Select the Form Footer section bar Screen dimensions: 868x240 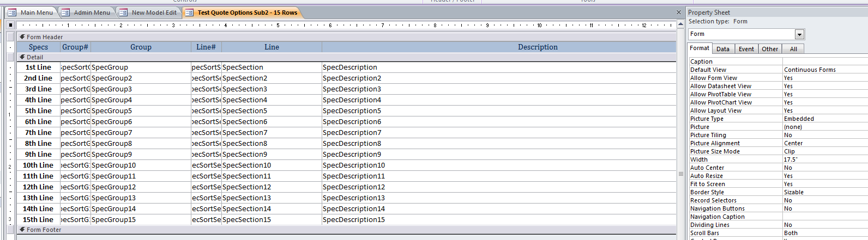coord(347,230)
